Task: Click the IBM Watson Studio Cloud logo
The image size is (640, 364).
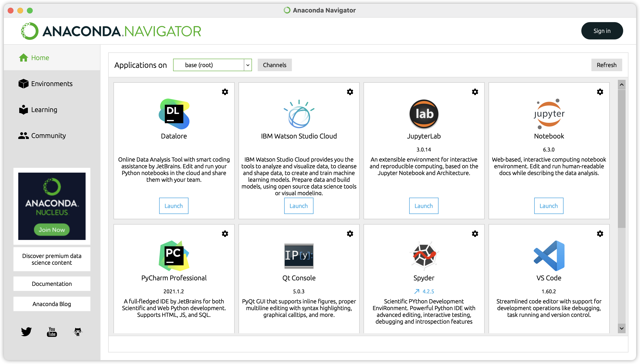Action: (x=299, y=114)
